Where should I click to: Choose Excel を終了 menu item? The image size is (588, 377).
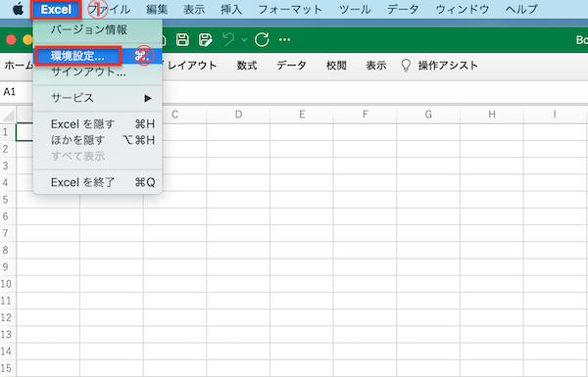tap(98, 182)
